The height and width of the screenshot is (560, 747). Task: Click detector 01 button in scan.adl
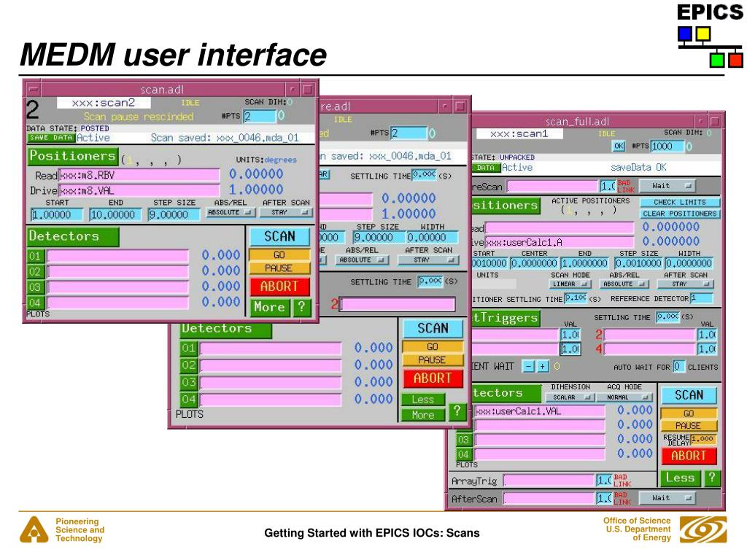tap(35, 256)
